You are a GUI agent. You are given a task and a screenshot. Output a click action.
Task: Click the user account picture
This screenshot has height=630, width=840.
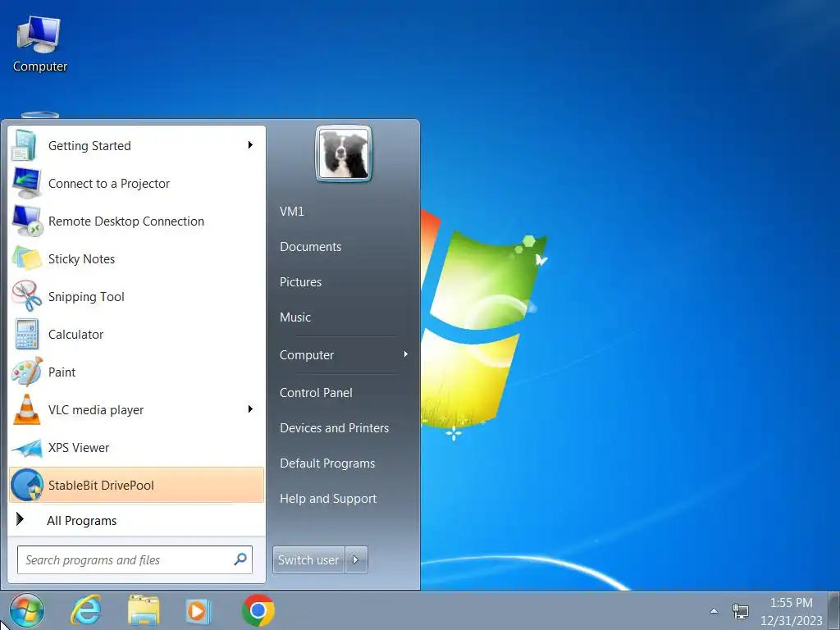[x=344, y=154]
